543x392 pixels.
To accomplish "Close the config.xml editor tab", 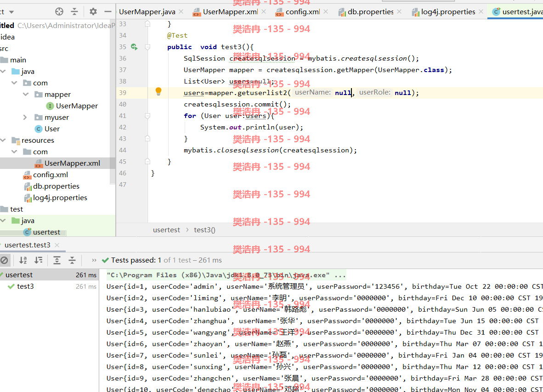I will (x=326, y=12).
